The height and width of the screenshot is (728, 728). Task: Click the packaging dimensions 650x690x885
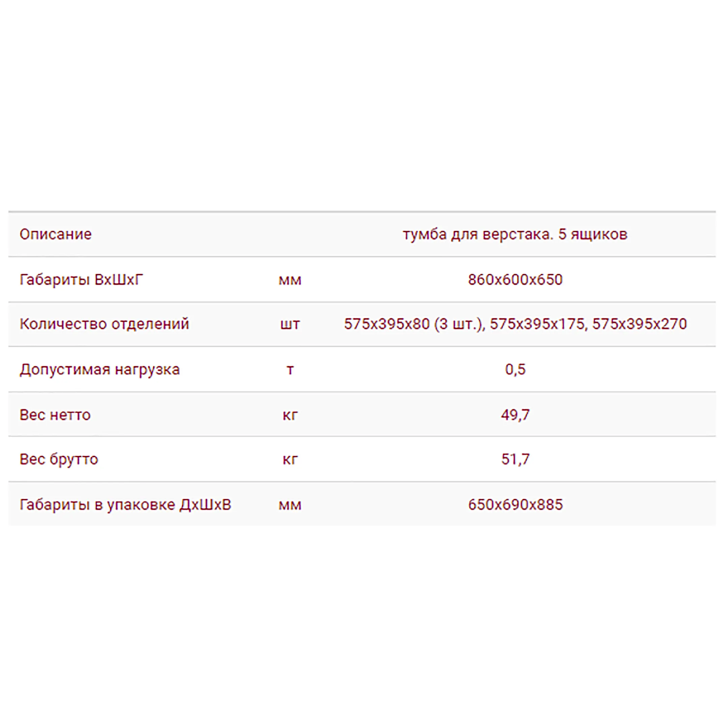(x=515, y=505)
